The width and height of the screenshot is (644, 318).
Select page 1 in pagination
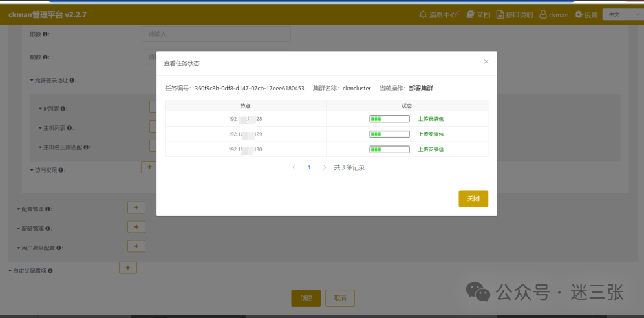pyautogui.click(x=309, y=167)
